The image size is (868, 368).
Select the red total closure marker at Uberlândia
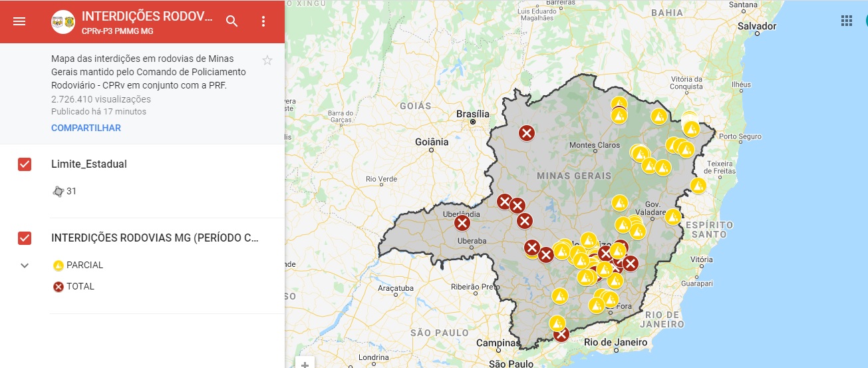[x=462, y=224]
